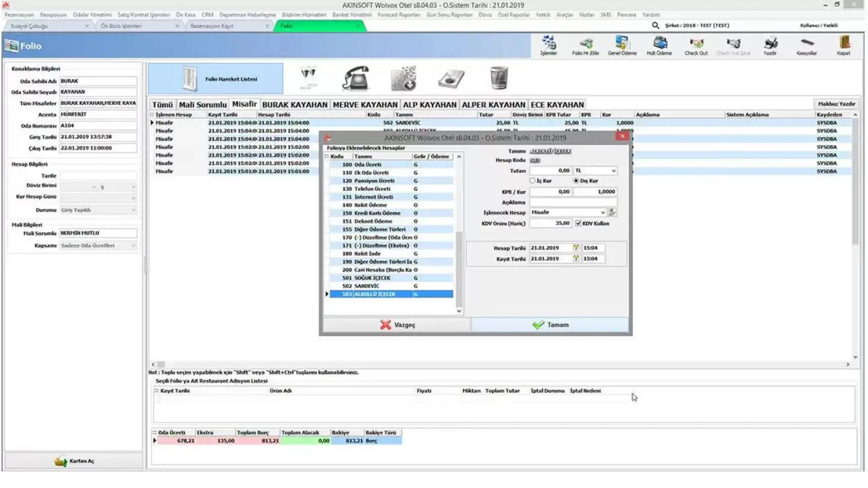Click the icon left of the trash bin
This screenshot has height=488, width=868.
pyautogui.click(x=451, y=78)
